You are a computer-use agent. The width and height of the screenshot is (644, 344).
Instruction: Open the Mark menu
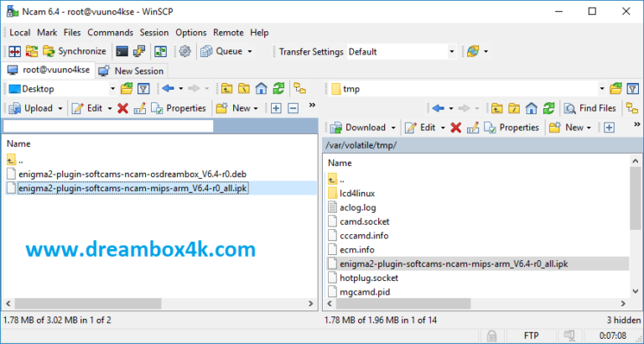[x=47, y=33]
